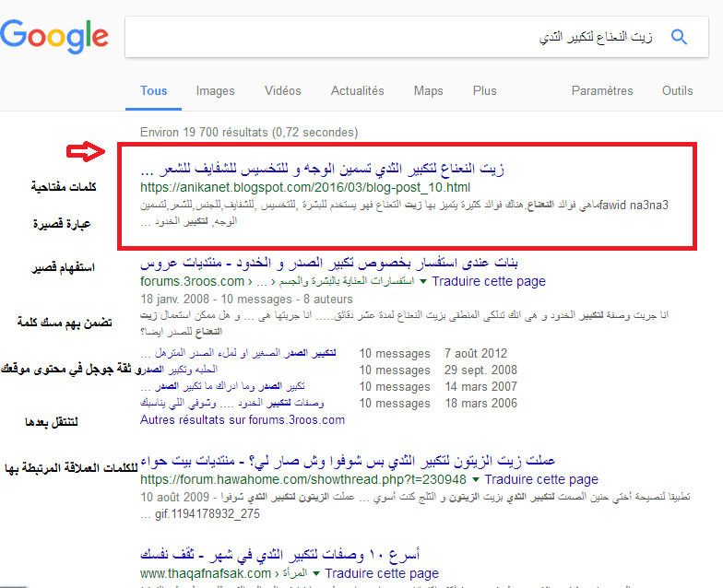
Task: Click Autres résultats sur forums.3roos.com
Action: click(x=243, y=420)
